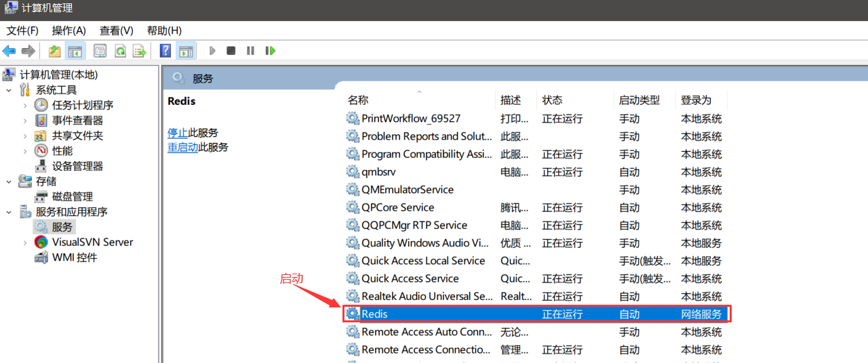868x363 pixels.
Task: Select QPCore Service row
Action: pos(536,207)
